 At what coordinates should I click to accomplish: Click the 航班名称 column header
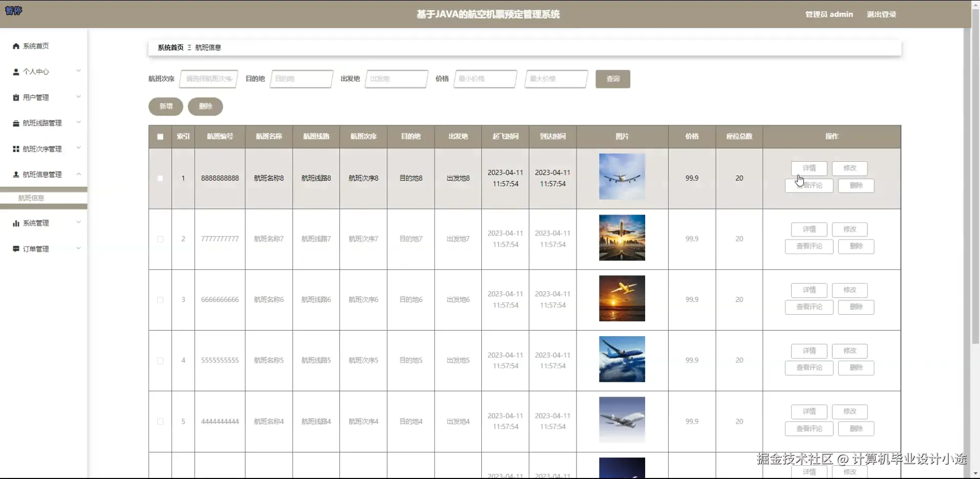click(269, 137)
